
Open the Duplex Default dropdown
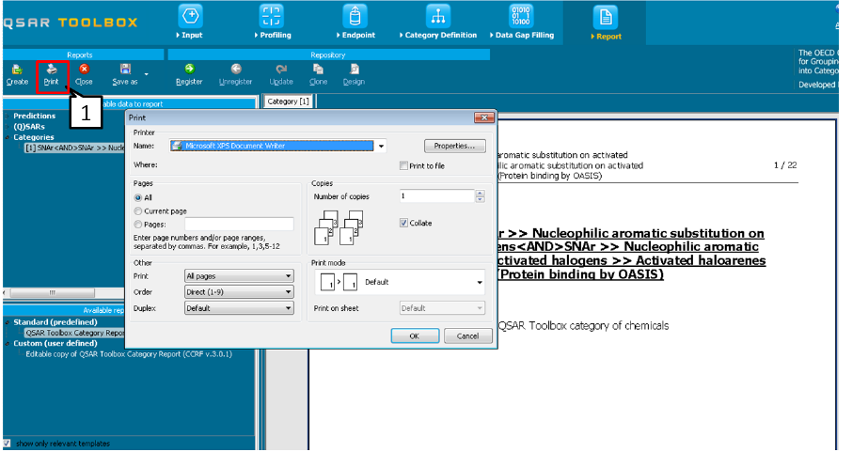coord(239,308)
